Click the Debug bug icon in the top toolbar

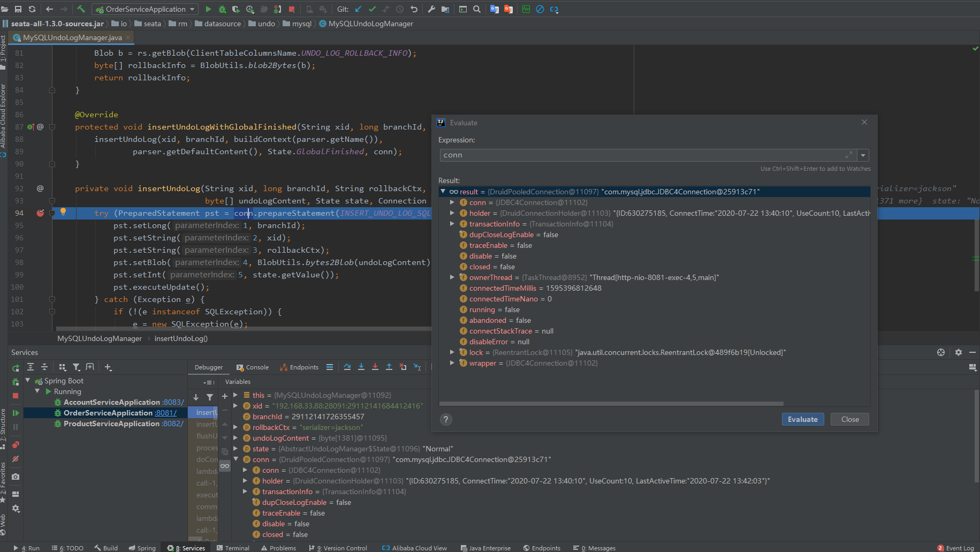pyautogui.click(x=222, y=9)
